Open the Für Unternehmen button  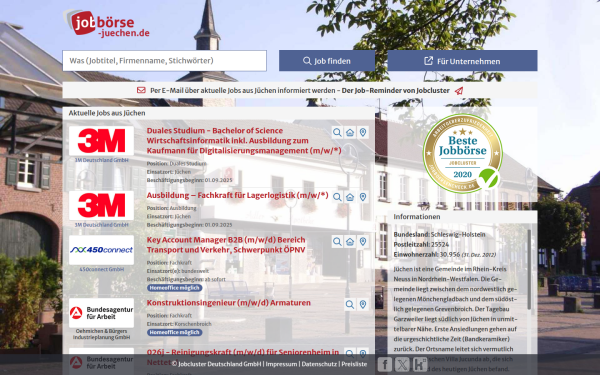click(x=462, y=60)
